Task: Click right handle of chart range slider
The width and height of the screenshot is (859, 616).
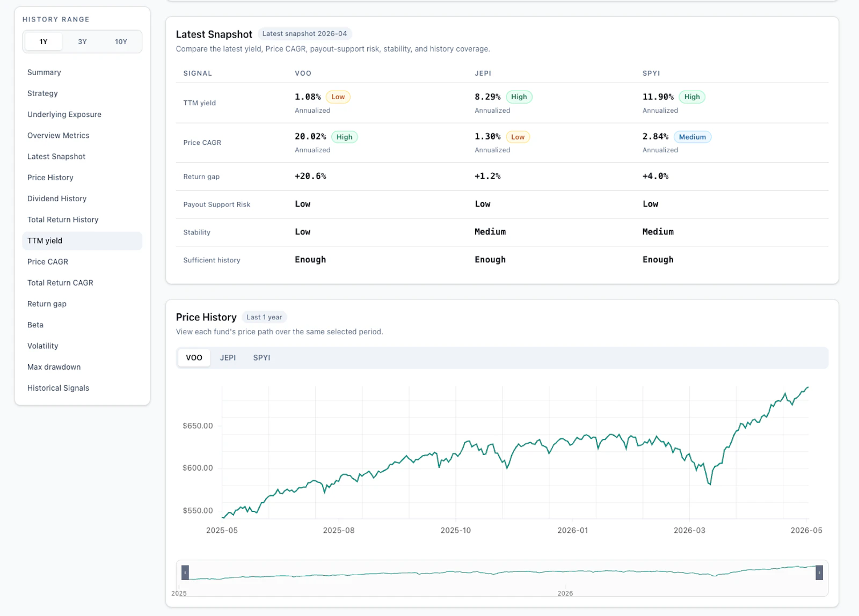Action: point(819,573)
